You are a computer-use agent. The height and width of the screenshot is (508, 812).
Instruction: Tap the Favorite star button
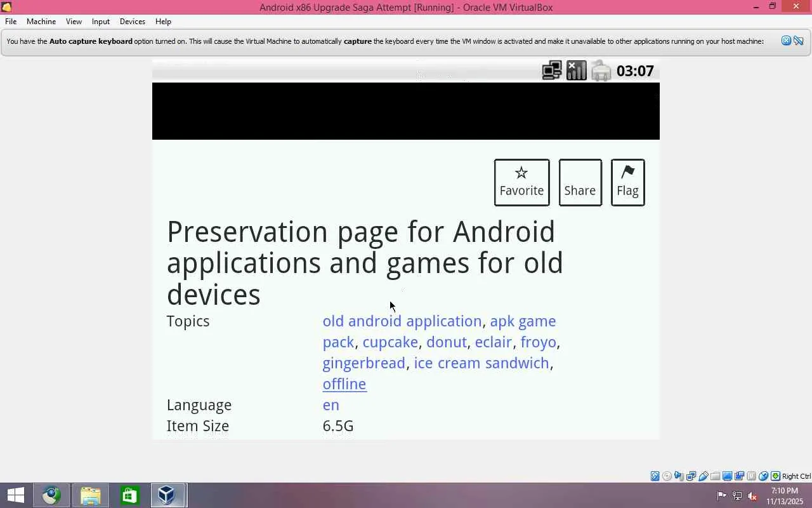pos(521,182)
